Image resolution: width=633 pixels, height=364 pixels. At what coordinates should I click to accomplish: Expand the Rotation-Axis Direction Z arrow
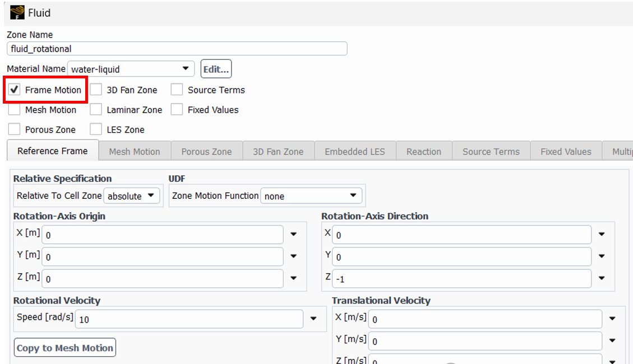pyautogui.click(x=602, y=278)
